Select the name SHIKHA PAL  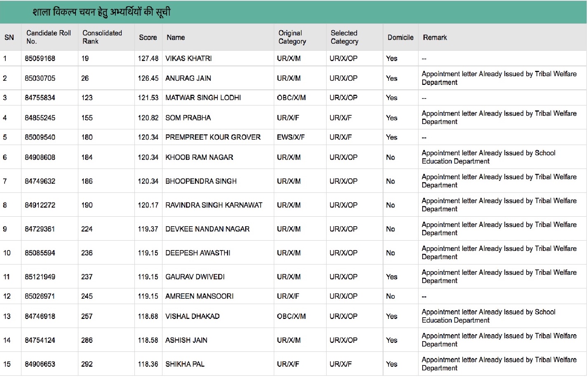click(185, 364)
